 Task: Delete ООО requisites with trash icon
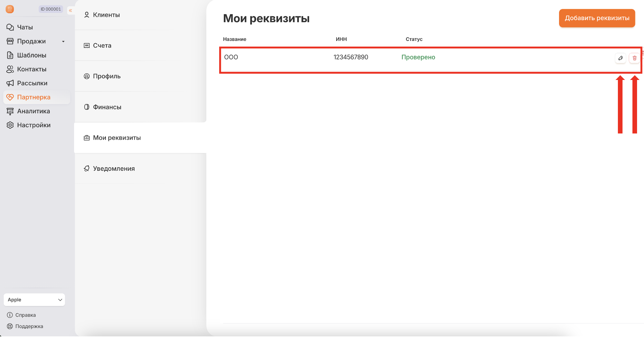(634, 58)
